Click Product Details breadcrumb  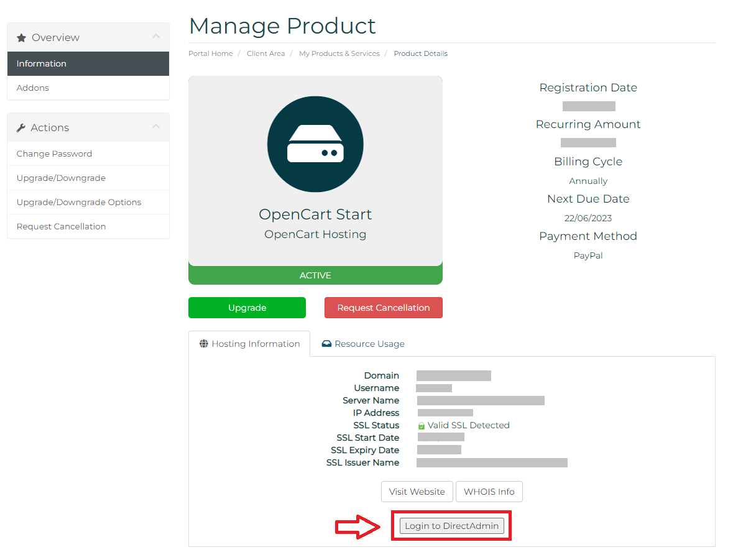(421, 53)
